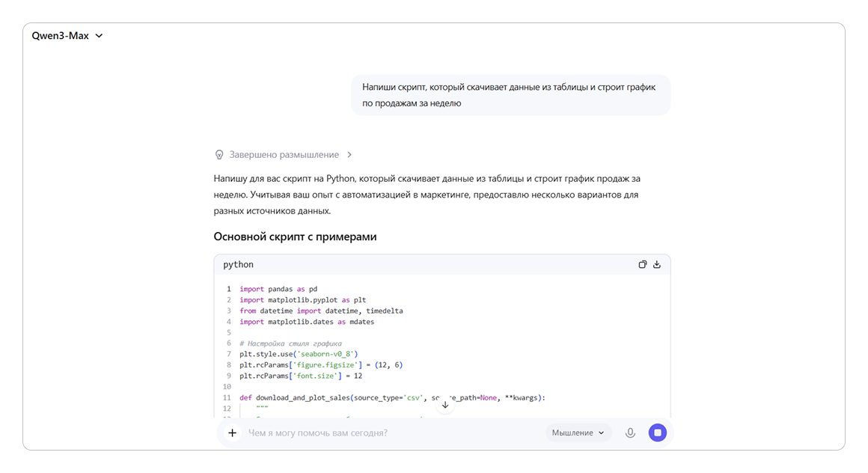
Task: Stop the response generation
Action: click(x=657, y=433)
